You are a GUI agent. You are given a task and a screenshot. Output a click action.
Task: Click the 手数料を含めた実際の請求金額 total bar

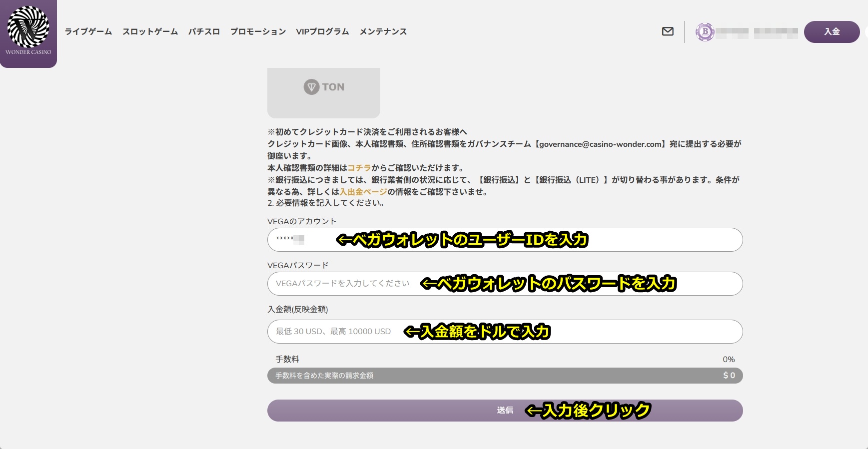coord(505,376)
